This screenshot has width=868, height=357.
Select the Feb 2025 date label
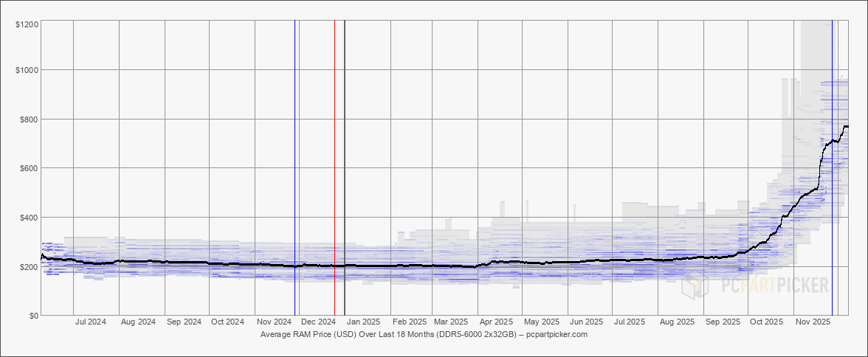(x=410, y=322)
